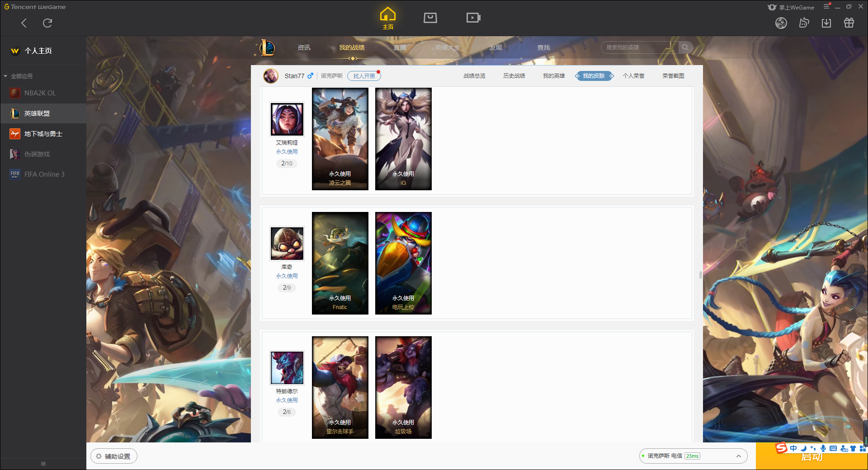This screenshot has height=470, width=868.
Task: Toggle the Sogou punctuation mode icon
Action: 813,448
